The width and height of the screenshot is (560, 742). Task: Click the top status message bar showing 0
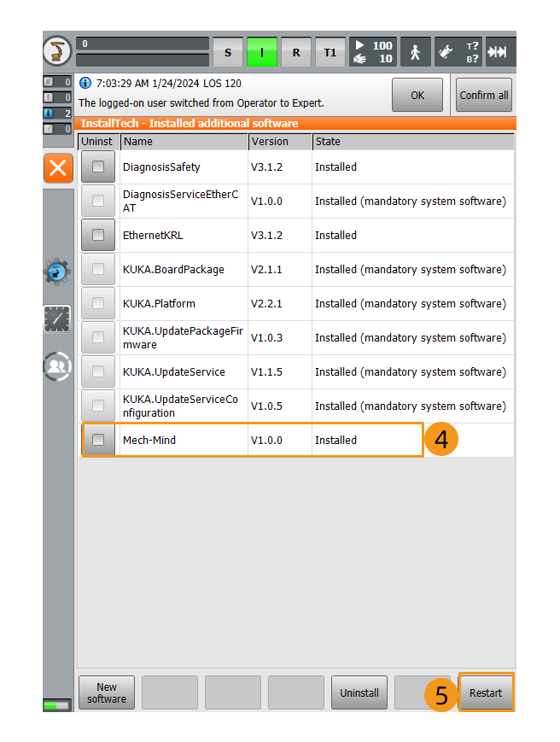point(143,44)
